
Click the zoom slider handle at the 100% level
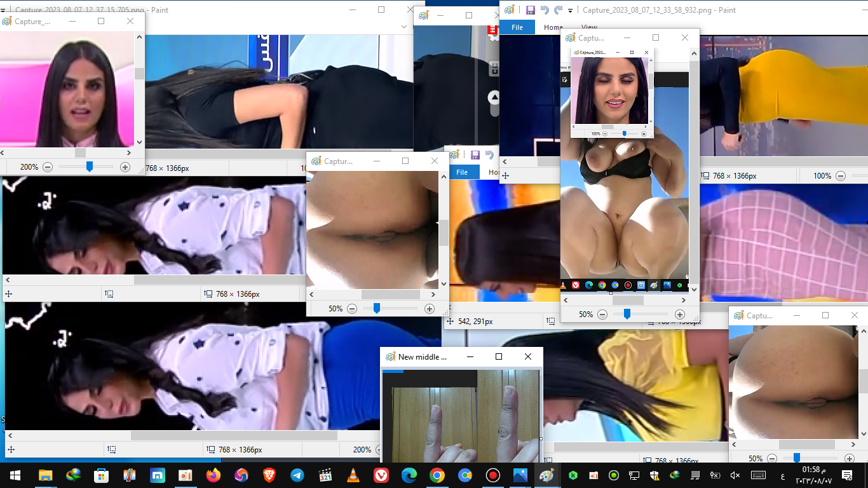624,133
